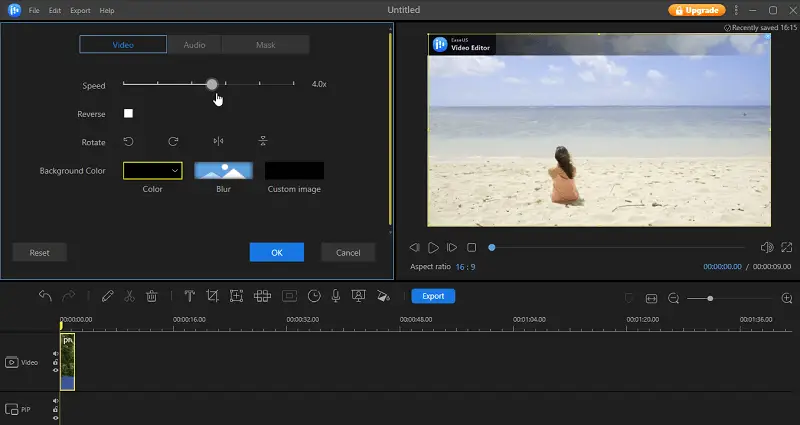Screen dimensions: 800x425
Task: Open the Edit menu
Action: point(55,10)
